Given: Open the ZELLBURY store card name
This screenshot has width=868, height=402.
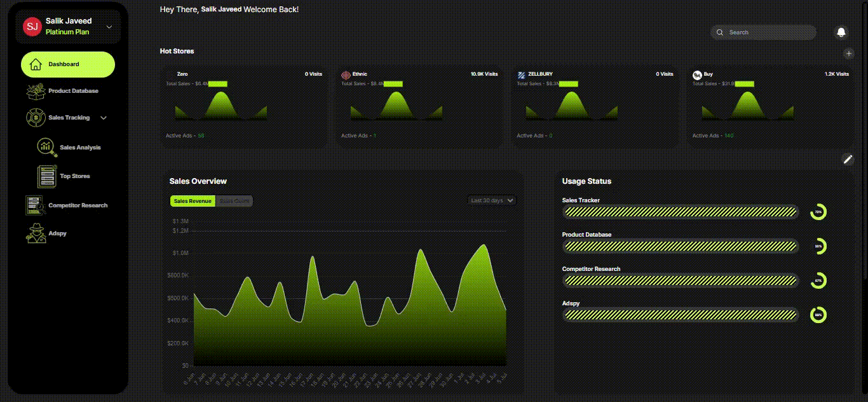Looking at the screenshot, I should point(540,74).
